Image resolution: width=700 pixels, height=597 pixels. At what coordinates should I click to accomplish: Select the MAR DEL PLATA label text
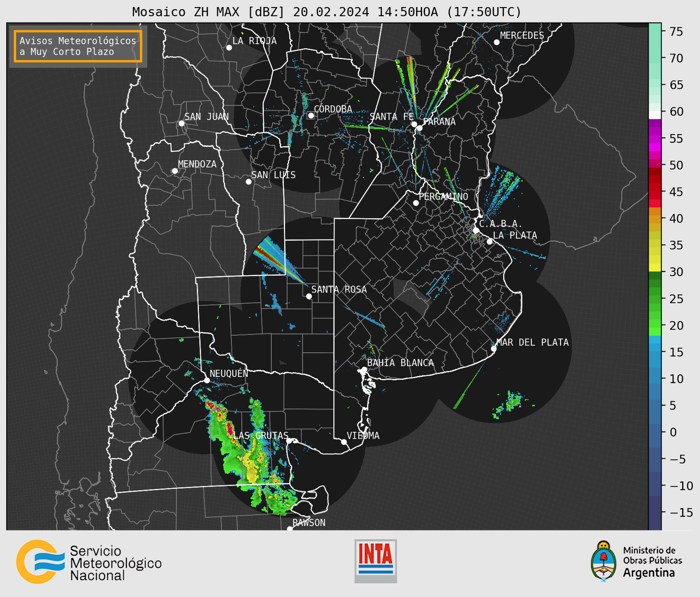(x=533, y=343)
